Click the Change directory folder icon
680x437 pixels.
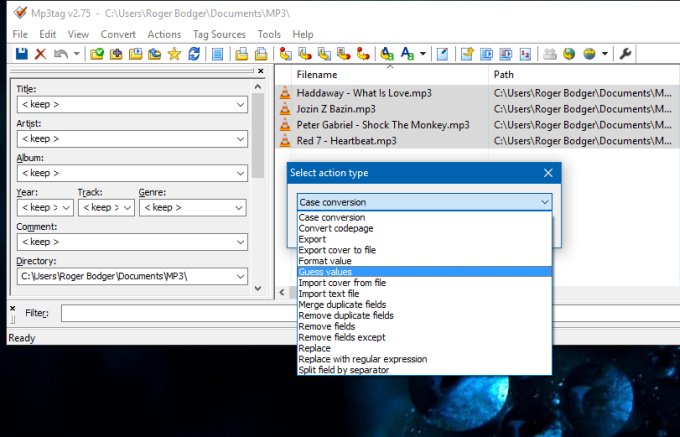[98, 54]
